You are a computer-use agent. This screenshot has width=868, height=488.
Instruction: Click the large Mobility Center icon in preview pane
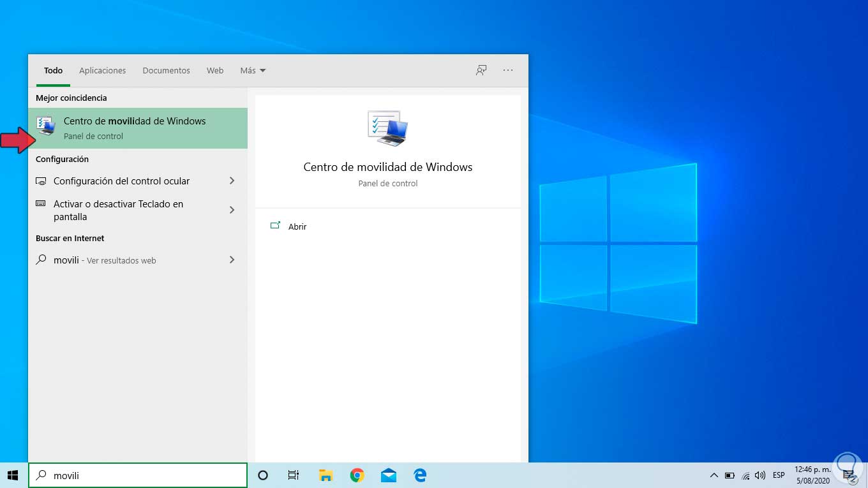coord(387,128)
